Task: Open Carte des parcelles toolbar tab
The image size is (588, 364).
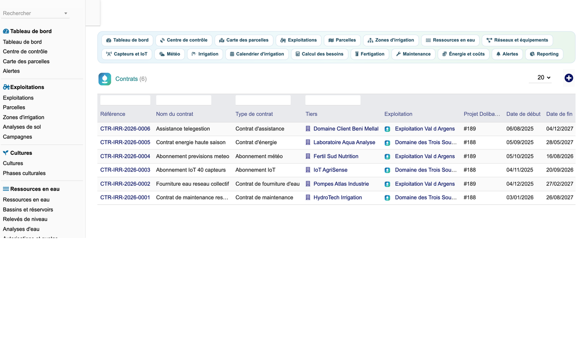Action: point(244,40)
